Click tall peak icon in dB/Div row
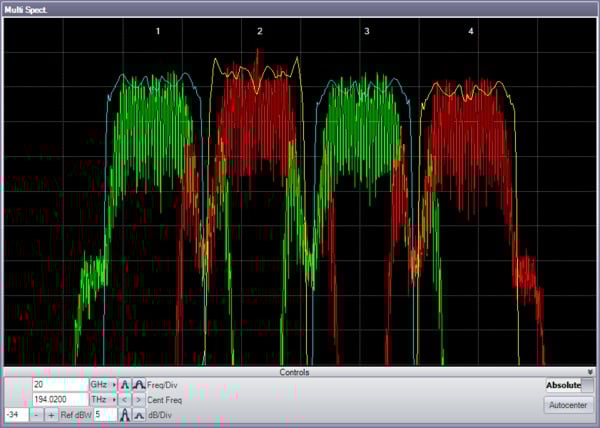This screenshot has height=428, width=600. click(x=125, y=414)
